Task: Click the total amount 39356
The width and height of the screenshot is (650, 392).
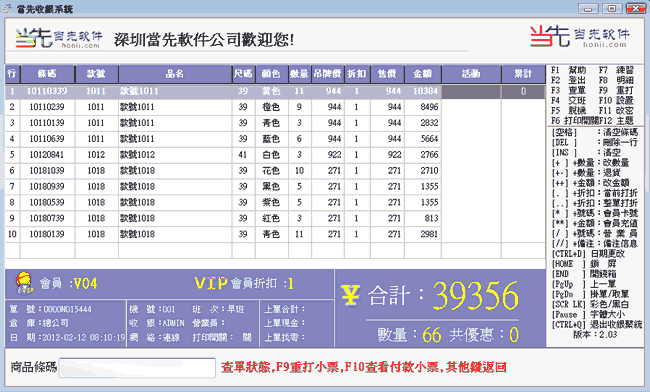Action: point(475,296)
